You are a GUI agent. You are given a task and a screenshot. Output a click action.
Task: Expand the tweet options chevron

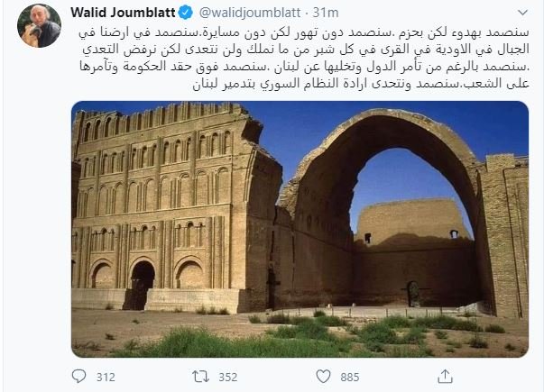click(522, 13)
